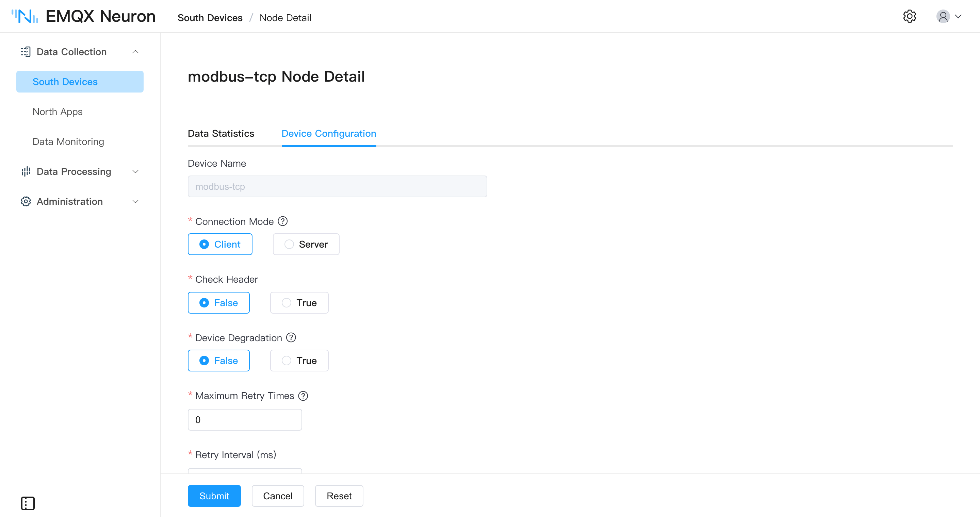Screen dimensions: 980x517
Task: Select Server connection mode
Action: click(306, 244)
